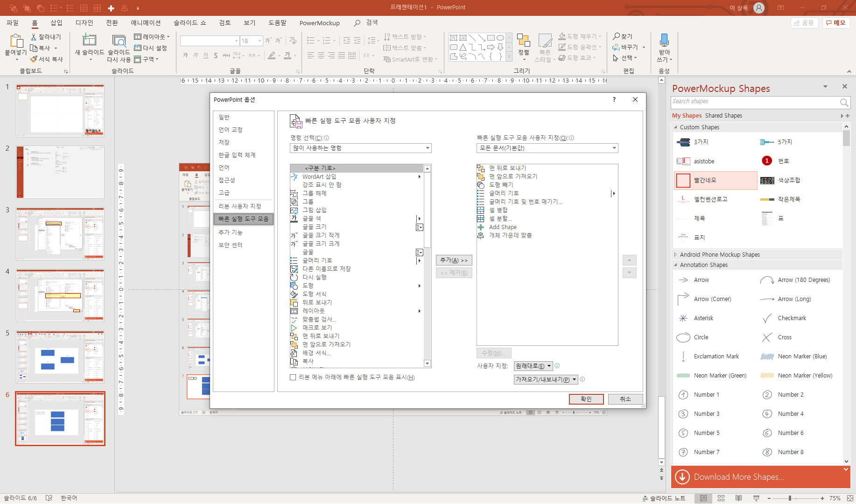The height and width of the screenshot is (504, 856).
Task: Click the 색상조합 color palette shape
Action: pos(767,180)
